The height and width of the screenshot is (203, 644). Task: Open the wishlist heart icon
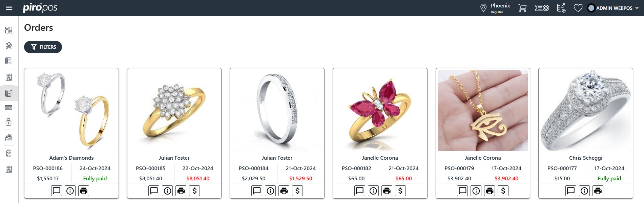tap(578, 8)
